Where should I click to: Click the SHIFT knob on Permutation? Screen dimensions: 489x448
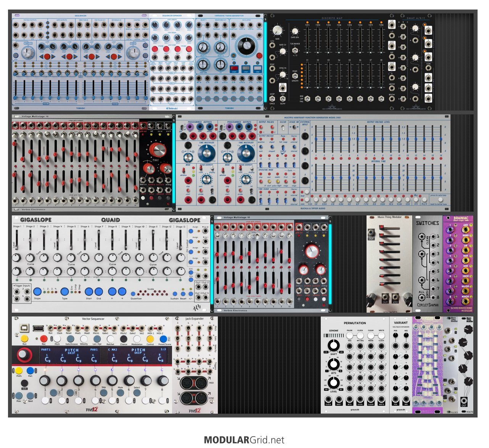(x=333, y=346)
